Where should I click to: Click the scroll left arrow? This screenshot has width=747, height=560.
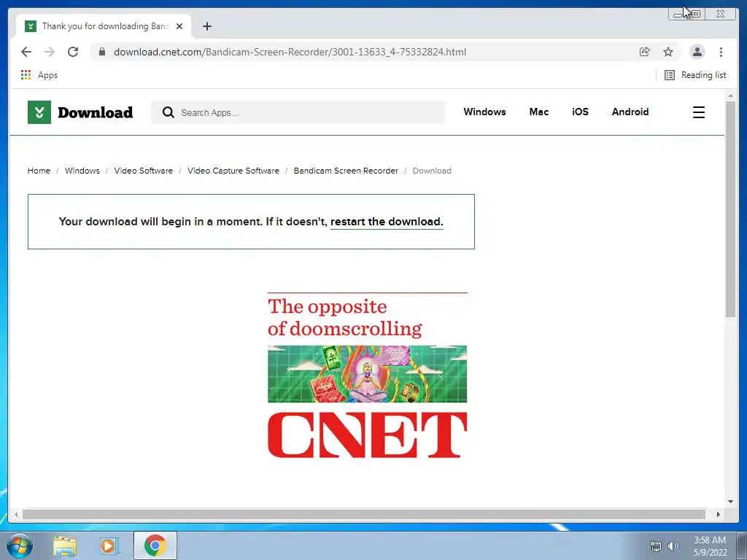(x=16, y=514)
